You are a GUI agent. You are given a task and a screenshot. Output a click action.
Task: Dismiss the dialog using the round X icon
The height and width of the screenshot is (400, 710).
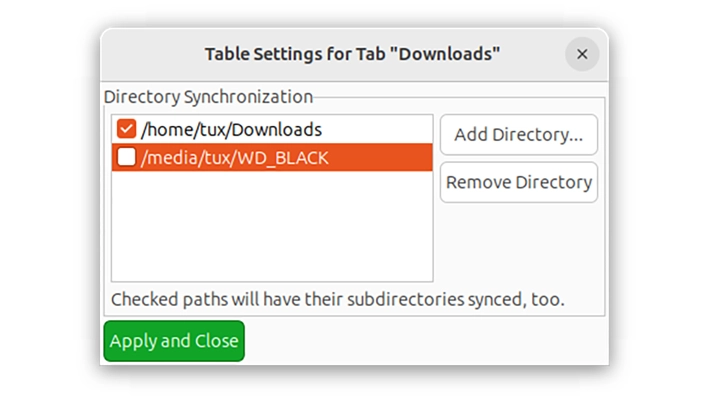[582, 54]
